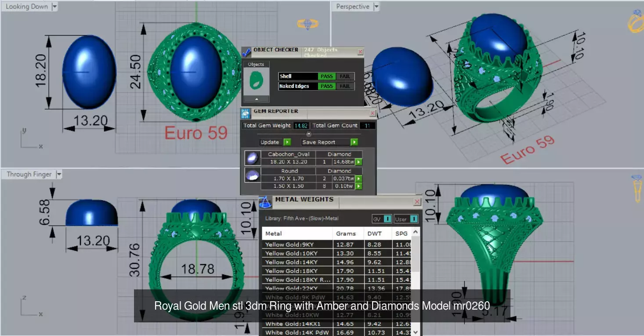Select PASS for Shell check

(x=326, y=76)
